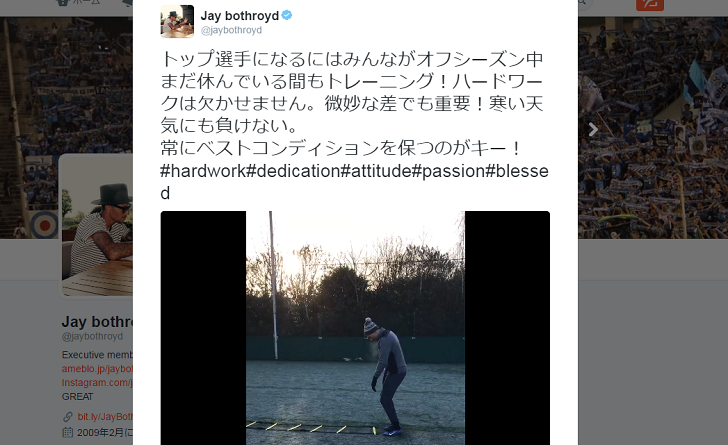Image resolution: width=728 pixels, height=445 pixels.
Task: Open the #attitude hashtag
Action: [376, 171]
